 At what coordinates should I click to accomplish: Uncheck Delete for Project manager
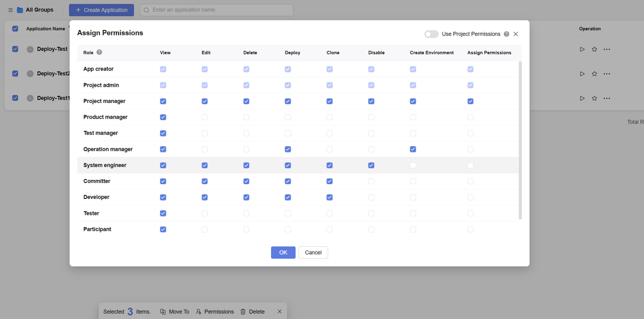click(x=246, y=101)
